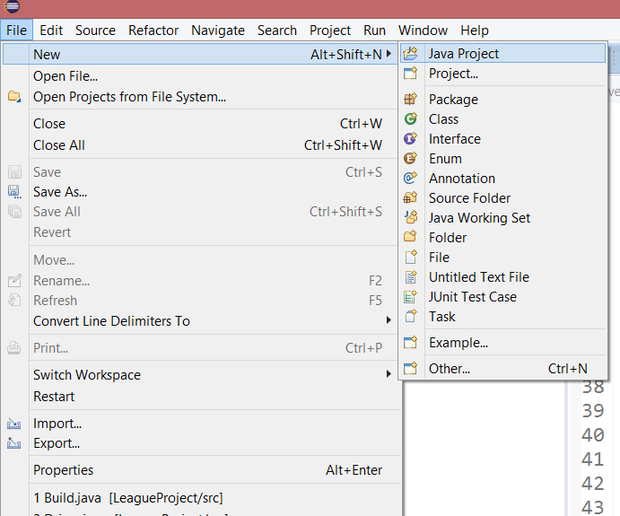Expand the New submenu arrow

click(389, 54)
